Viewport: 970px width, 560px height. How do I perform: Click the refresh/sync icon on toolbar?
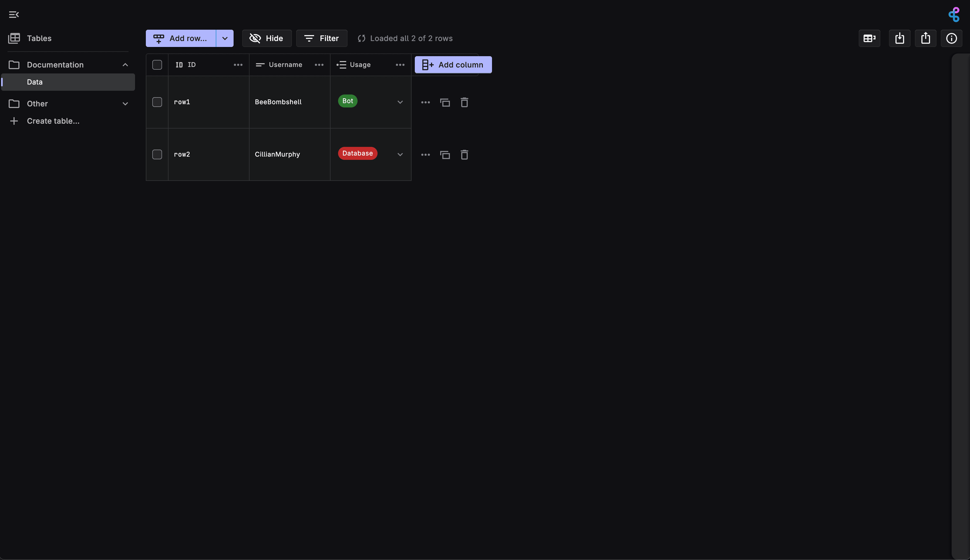pos(361,38)
